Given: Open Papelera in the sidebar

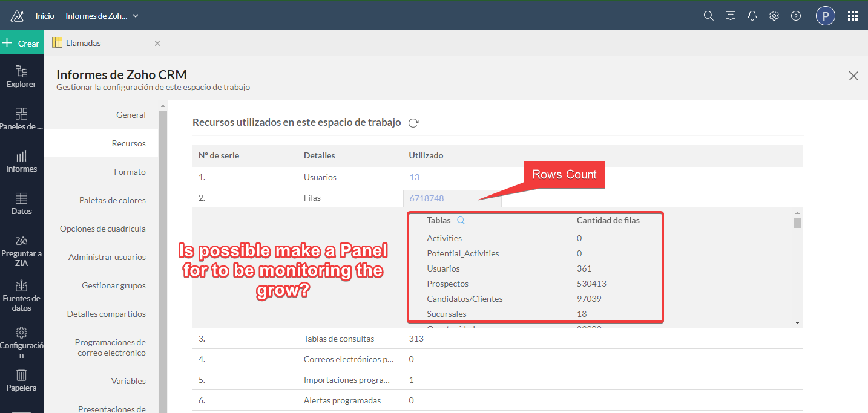Looking at the screenshot, I should pos(22,380).
